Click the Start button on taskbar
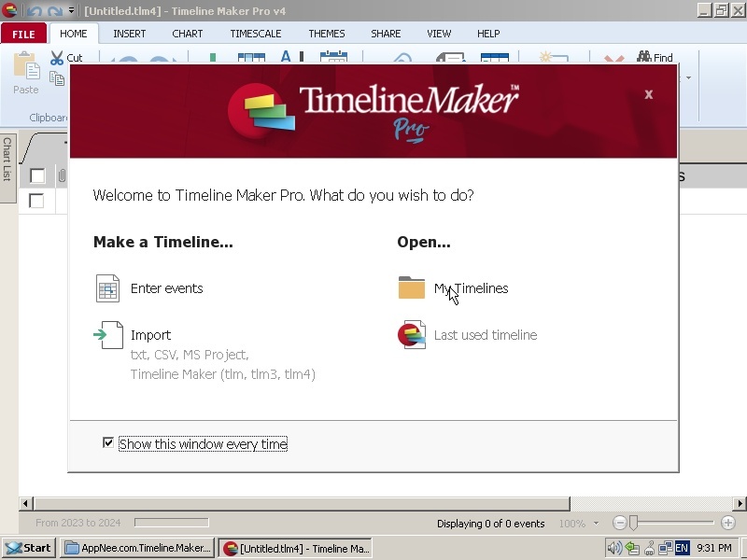This screenshot has height=560, width=747. tap(29, 548)
